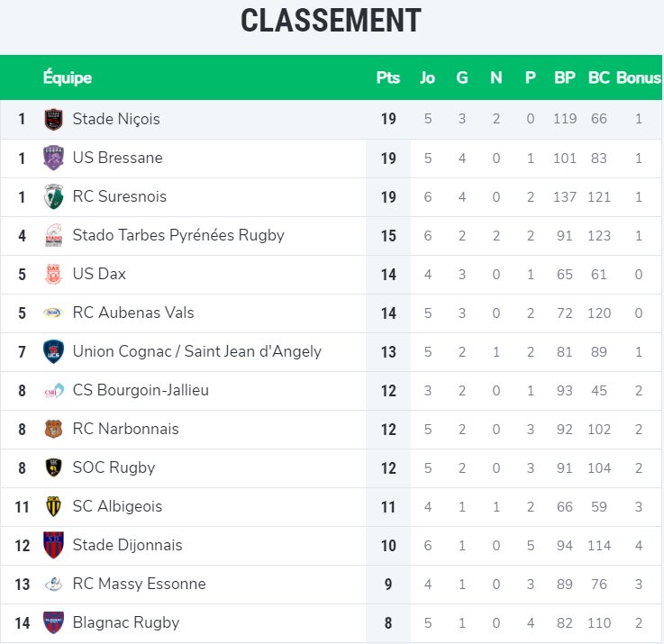Screen dimensions: 664x644
Task: Click the Bonus column header
Action: point(639,77)
